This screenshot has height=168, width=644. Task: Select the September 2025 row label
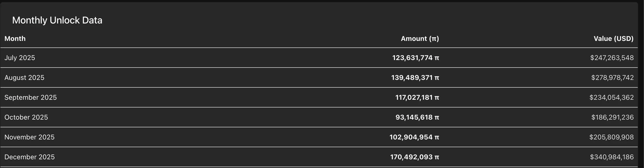pyautogui.click(x=30, y=97)
